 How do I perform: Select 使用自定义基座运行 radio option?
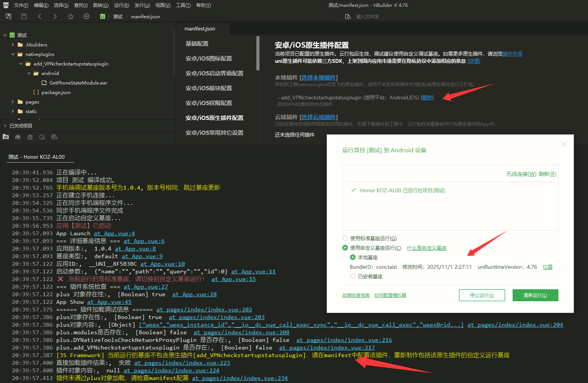click(345, 248)
